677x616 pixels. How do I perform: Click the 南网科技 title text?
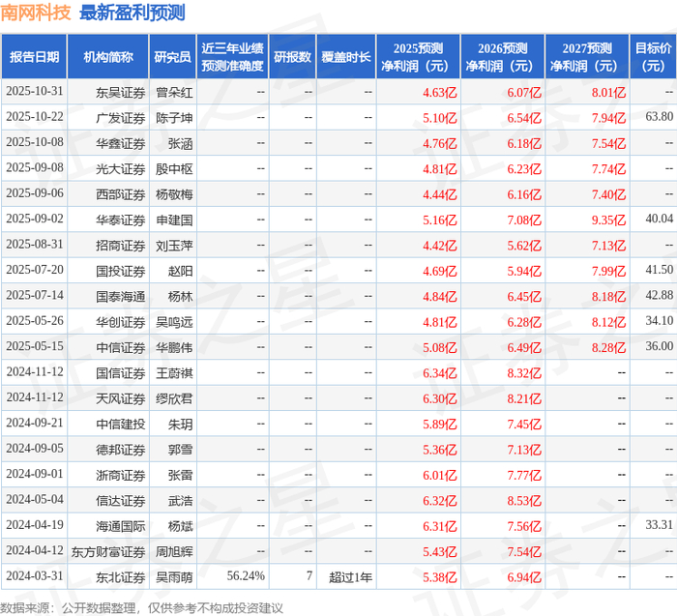tap(36, 13)
